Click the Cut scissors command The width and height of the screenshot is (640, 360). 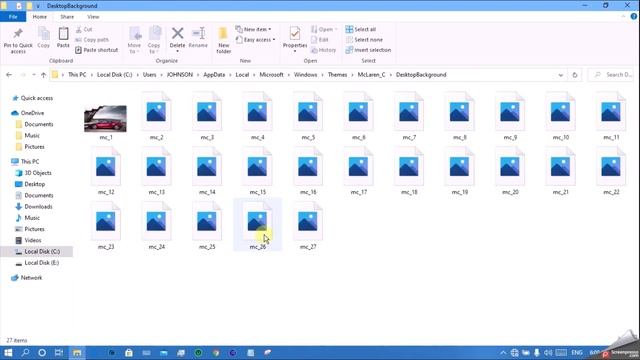click(84, 29)
